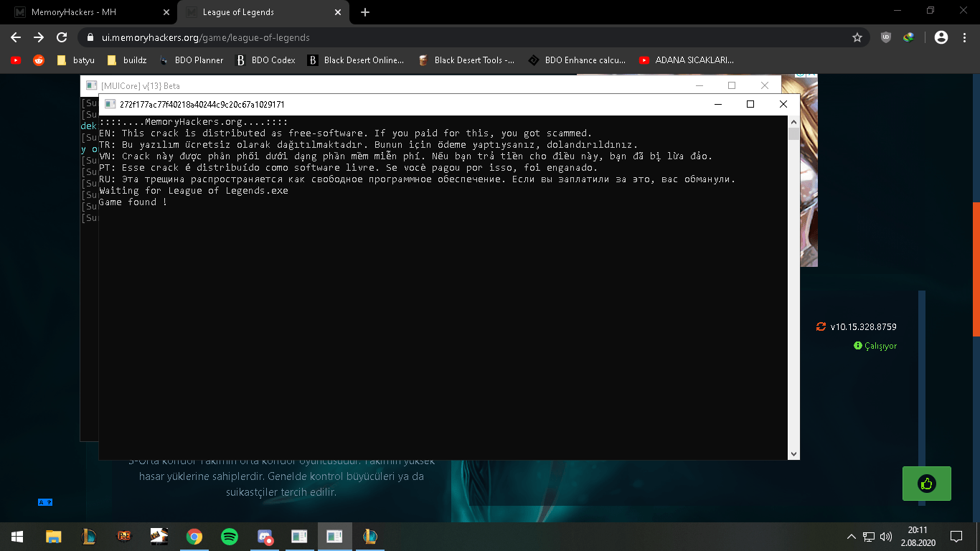Viewport: 980px width, 551px height.
Task: Click the console window title bar icon
Action: point(110,104)
